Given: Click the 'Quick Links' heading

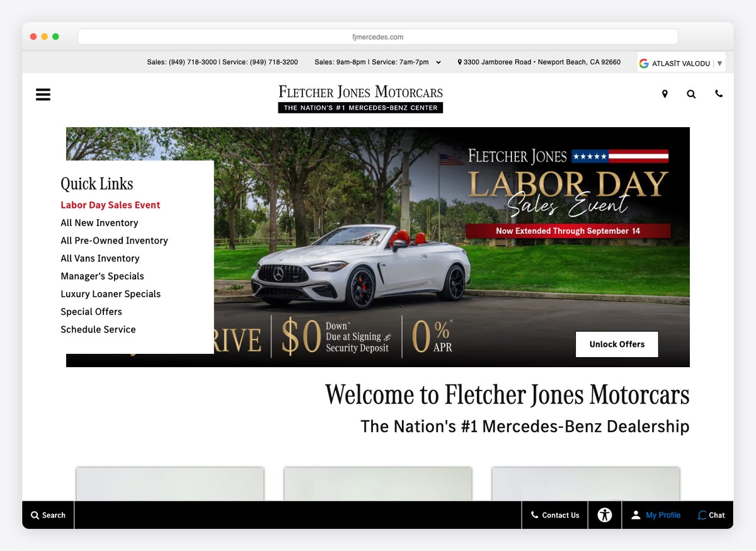Looking at the screenshot, I should point(97,184).
